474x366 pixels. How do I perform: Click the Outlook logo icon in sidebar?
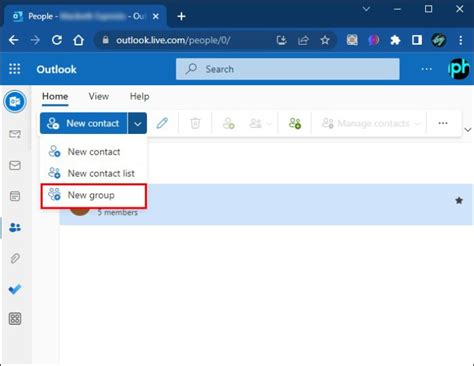point(15,101)
